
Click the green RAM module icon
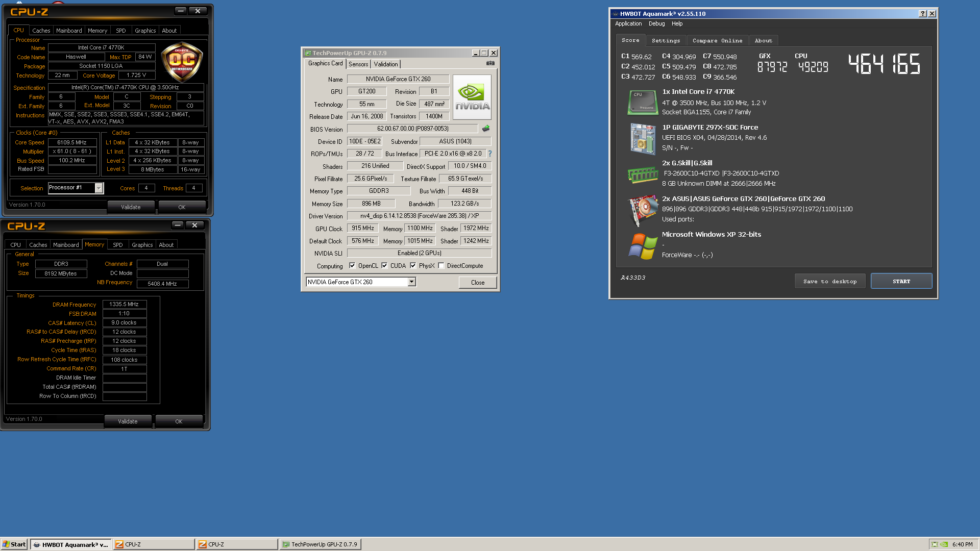(643, 174)
